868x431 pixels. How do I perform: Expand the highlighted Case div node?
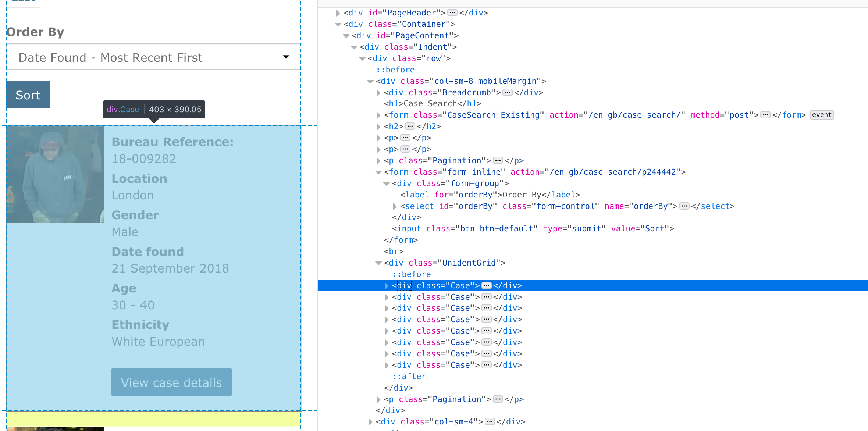point(386,286)
